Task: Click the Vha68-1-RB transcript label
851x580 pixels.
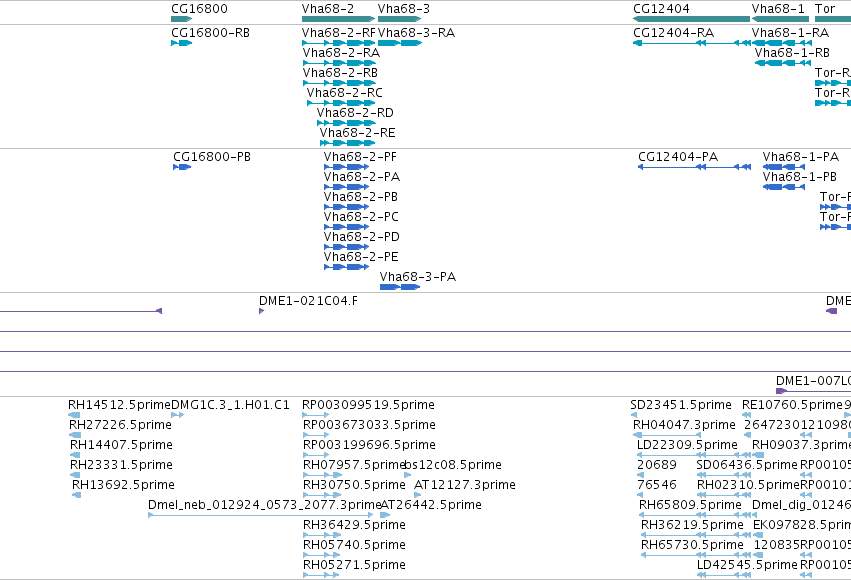Action: (x=792, y=53)
